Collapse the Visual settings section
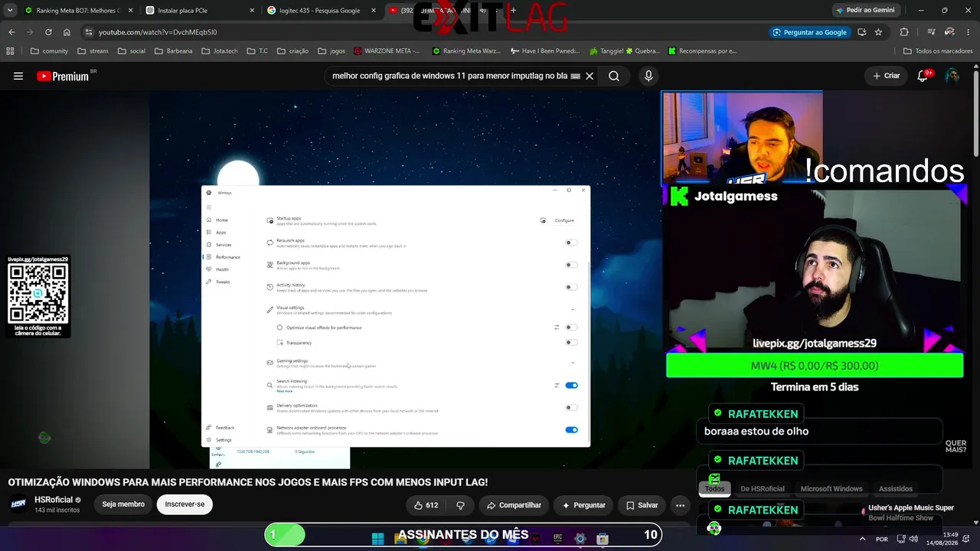Viewport: 980px width, 551px height. (573, 309)
